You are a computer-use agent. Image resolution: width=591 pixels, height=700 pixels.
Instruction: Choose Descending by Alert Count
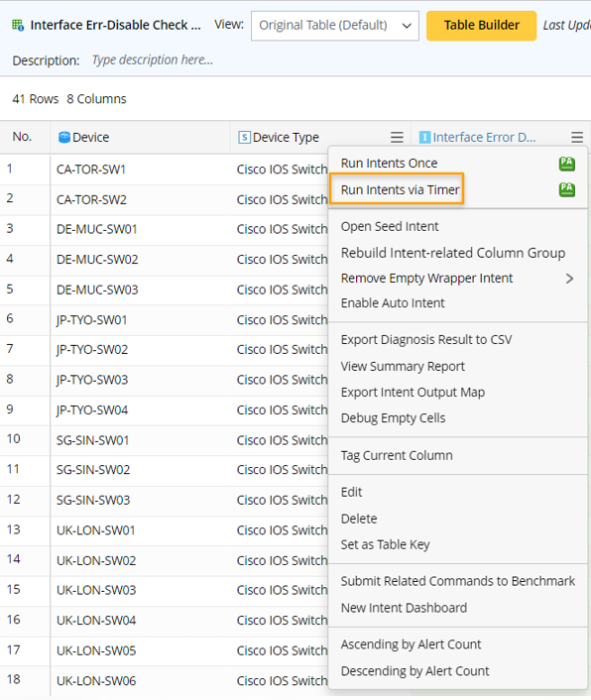415,671
